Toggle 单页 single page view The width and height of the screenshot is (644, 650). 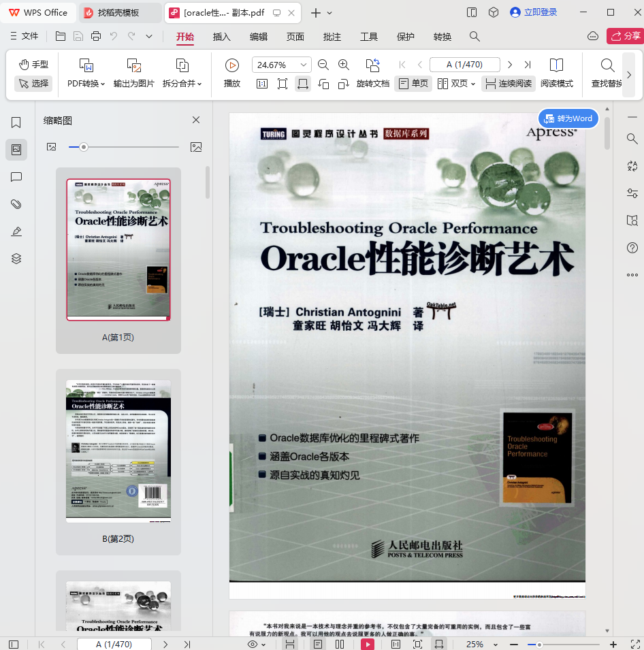coord(413,84)
